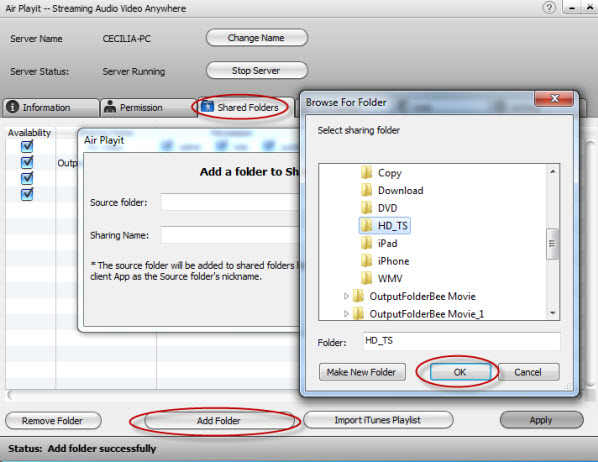Select the HD_TS folder name

392,225
